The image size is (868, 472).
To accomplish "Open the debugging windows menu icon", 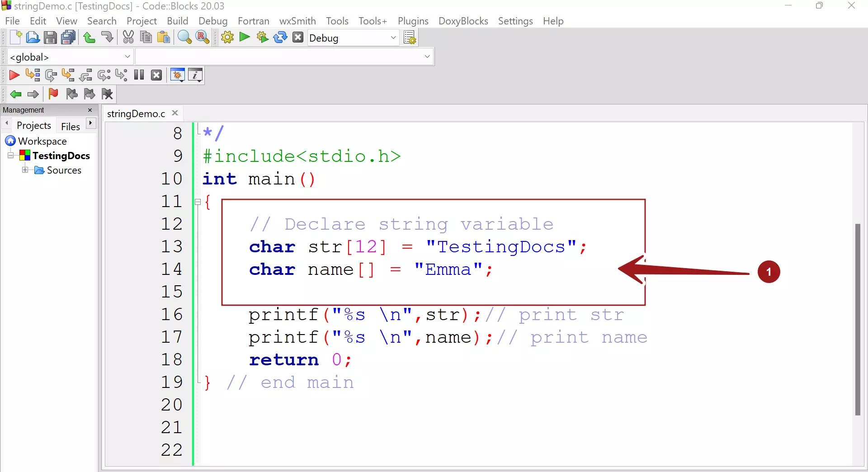I will click(177, 75).
